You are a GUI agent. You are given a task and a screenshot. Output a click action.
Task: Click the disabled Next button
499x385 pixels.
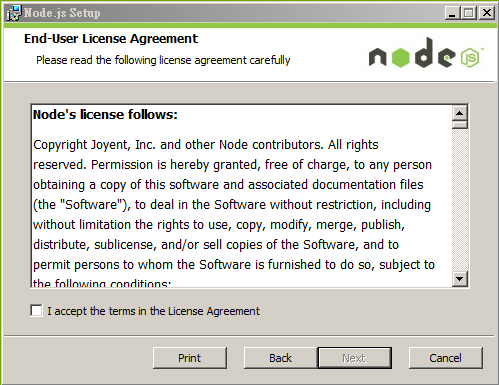(354, 358)
